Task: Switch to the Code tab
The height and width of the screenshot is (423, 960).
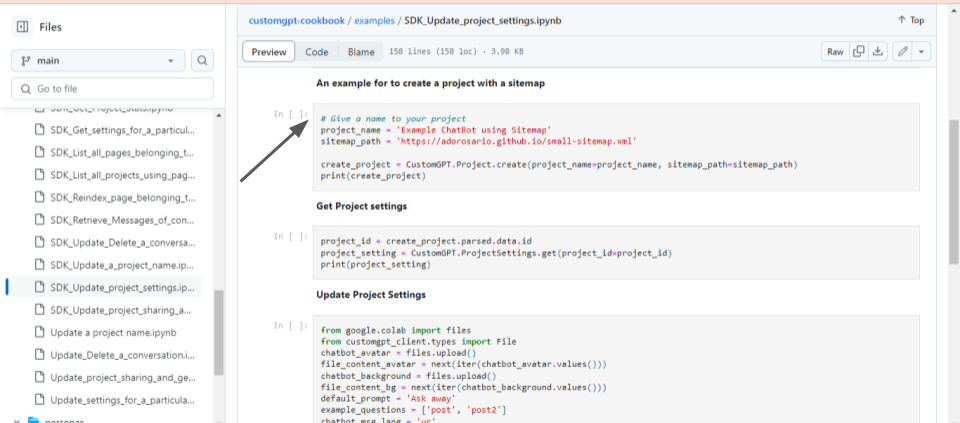Action: pyautogui.click(x=317, y=52)
